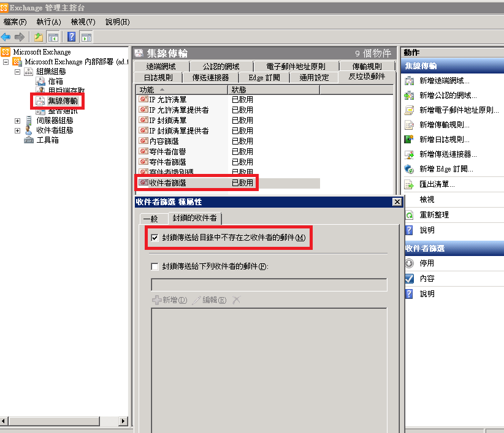Sort list by the 狀態 column header
Image resolution: width=504 pixels, height=433 pixels.
coord(274,90)
